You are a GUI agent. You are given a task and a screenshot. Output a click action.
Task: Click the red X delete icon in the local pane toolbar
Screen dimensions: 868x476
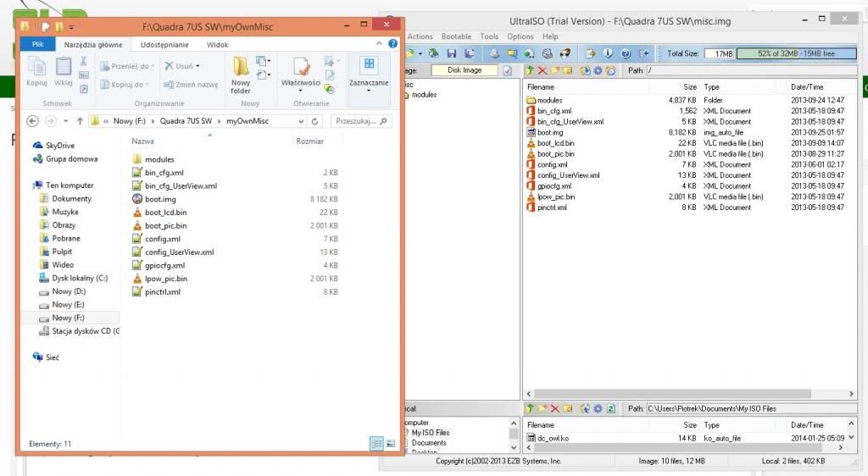pyautogui.click(x=554, y=408)
